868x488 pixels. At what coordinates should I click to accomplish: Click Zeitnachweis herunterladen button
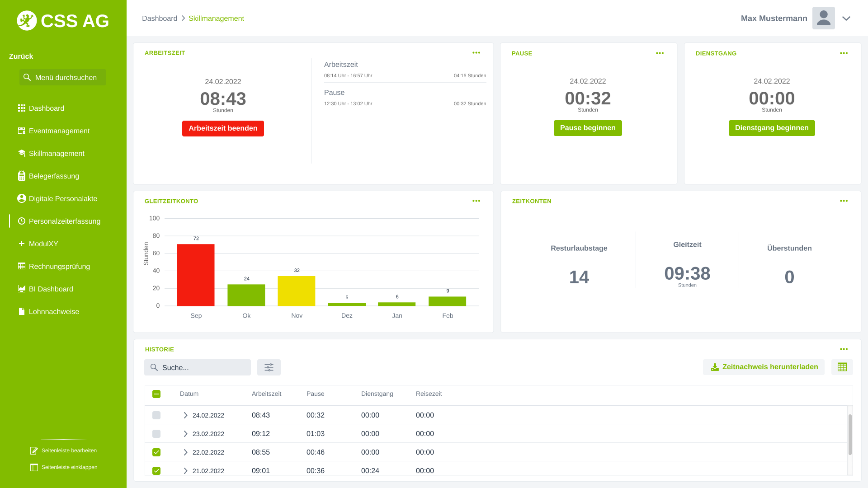[764, 367]
